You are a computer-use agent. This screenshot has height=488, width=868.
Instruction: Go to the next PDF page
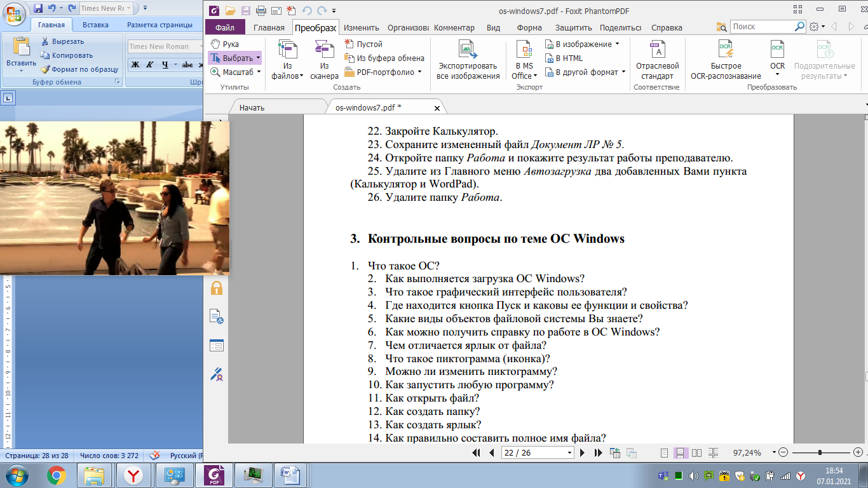(x=582, y=453)
